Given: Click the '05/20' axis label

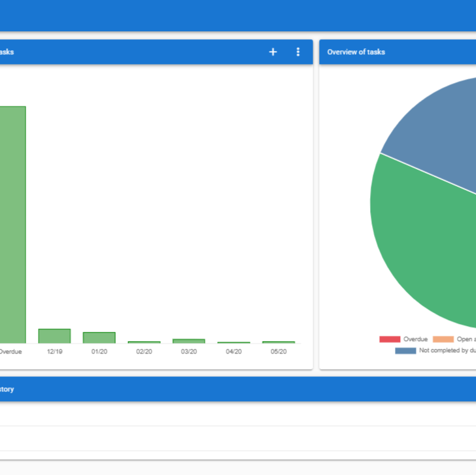Looking at the screenshot, I should pyautogui.click(x=279, y=352).
